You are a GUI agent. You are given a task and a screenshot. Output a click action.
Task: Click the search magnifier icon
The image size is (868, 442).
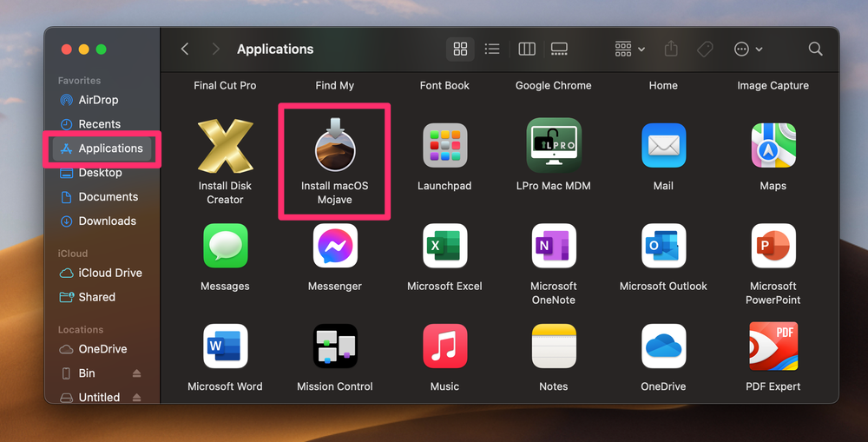(815, 49)
